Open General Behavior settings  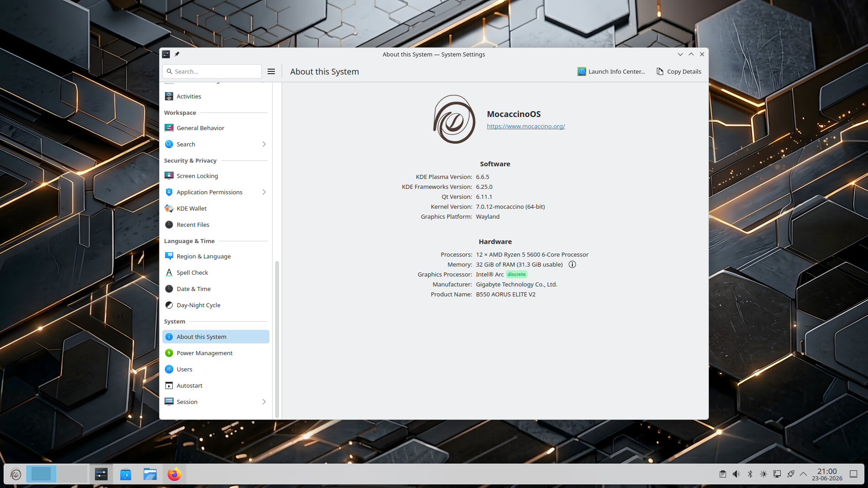(x=216, y=128)
